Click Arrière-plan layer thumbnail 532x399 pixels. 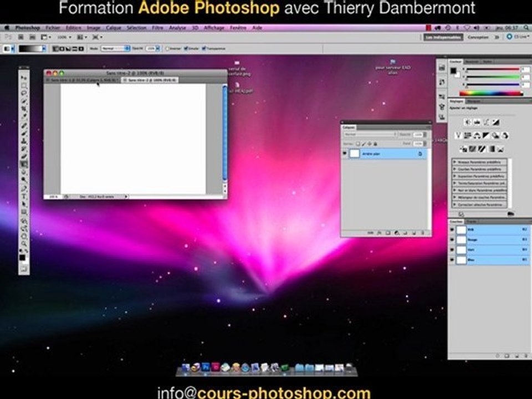pyautogui.click(x=355, y=154)
